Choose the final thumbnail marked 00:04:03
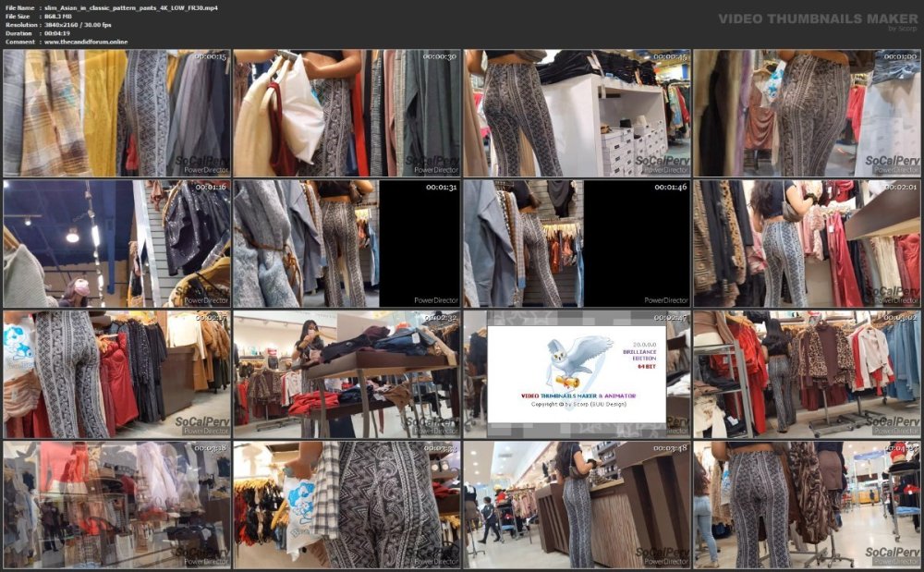This screenshot has width=924, height=572. [807, 505]
